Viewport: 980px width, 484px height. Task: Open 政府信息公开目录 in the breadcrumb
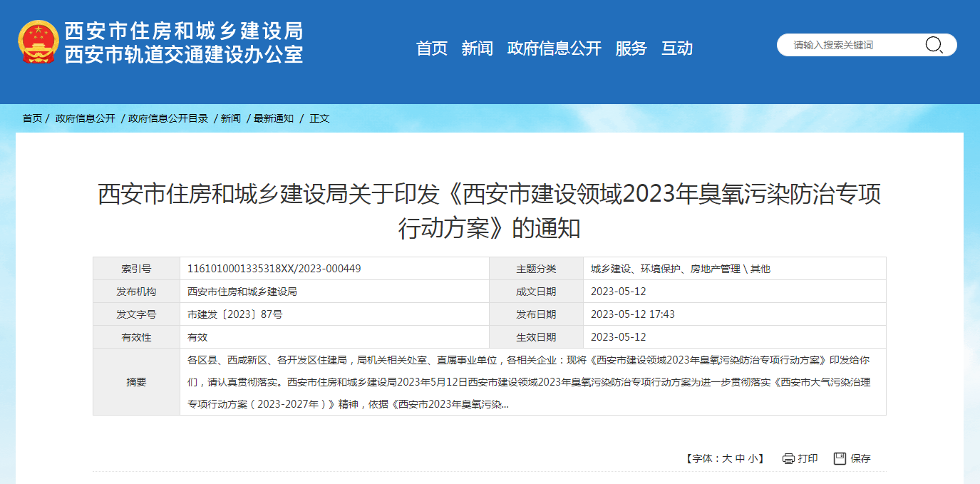click(168, 118)
